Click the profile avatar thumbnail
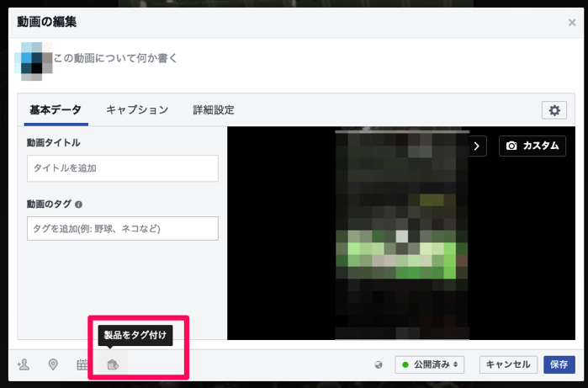Viewport: 588px width, 388px height. [x=33, y=61]
